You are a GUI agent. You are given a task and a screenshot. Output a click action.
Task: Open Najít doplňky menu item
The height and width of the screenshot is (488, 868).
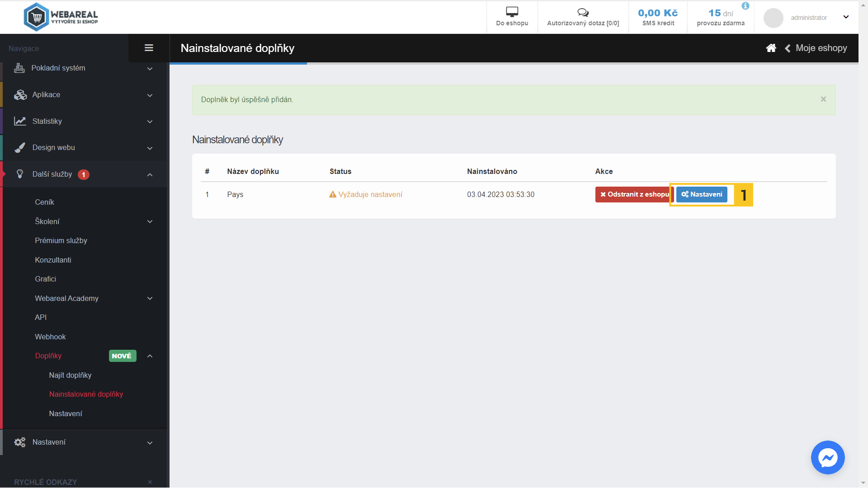pyautogui.click(x=70, y=375)
